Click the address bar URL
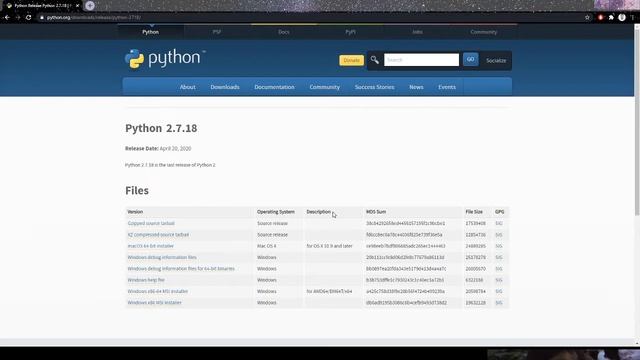 click(93, 18)
